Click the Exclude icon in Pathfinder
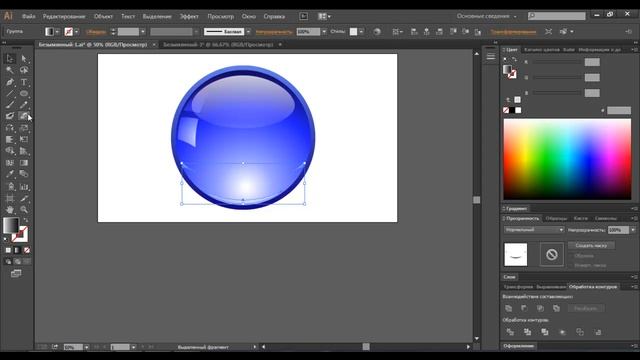The width and height of the screenshot is (640, 360). [x=556, y=308]
